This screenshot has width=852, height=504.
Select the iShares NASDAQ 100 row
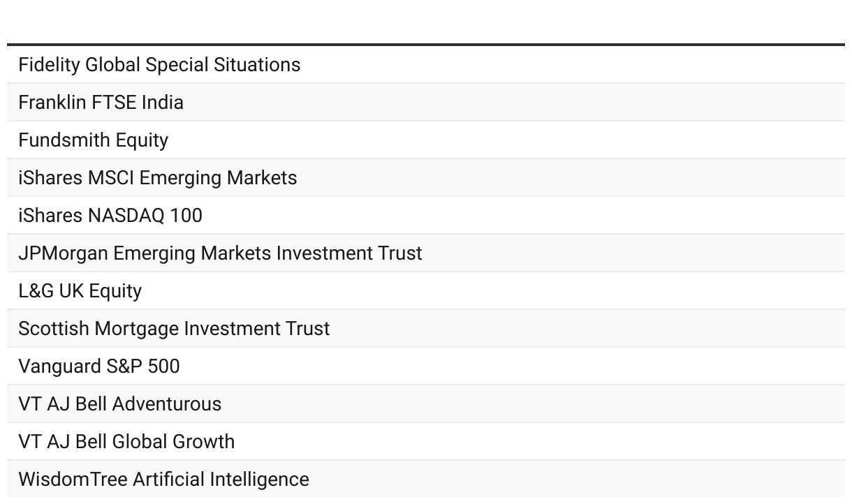pos(426,216)
